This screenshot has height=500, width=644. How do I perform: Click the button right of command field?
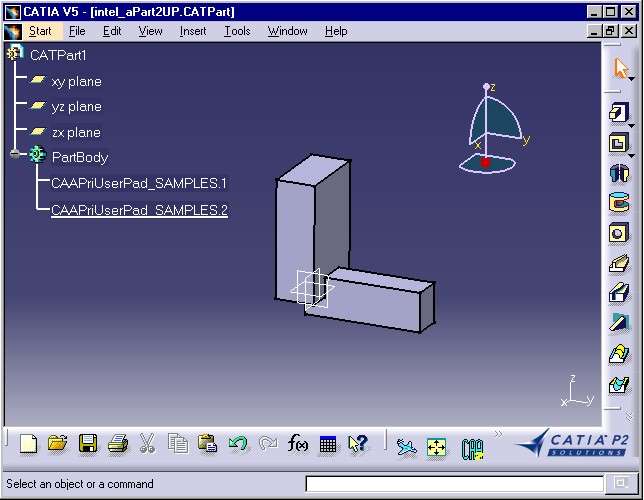[x=620, y=483]
